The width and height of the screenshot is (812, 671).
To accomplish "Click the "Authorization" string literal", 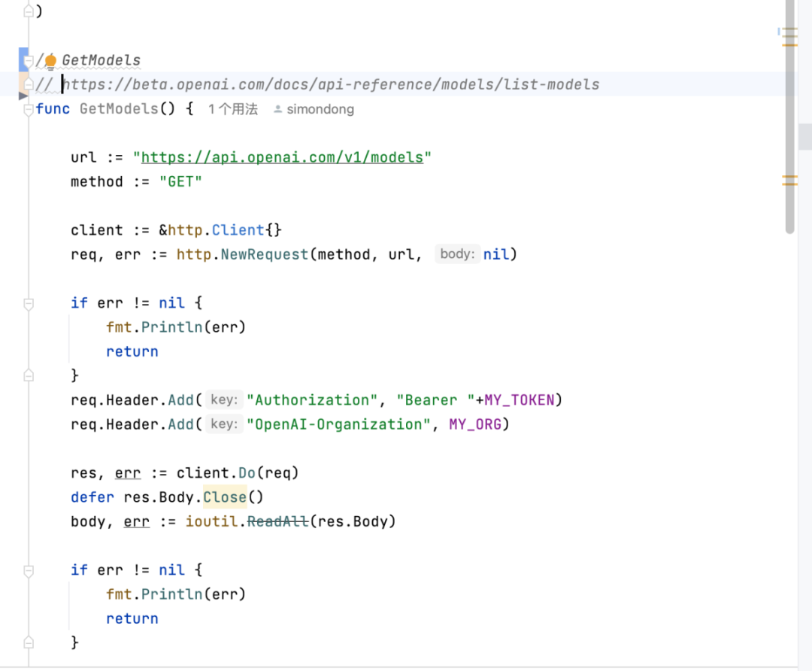I will [x=312, y=400].
